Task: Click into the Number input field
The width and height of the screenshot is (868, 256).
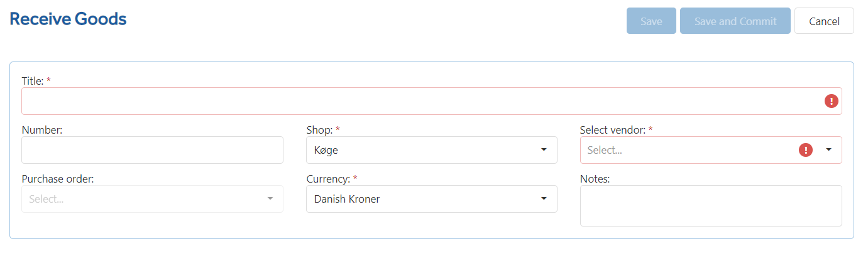Action: pos(152,150)
